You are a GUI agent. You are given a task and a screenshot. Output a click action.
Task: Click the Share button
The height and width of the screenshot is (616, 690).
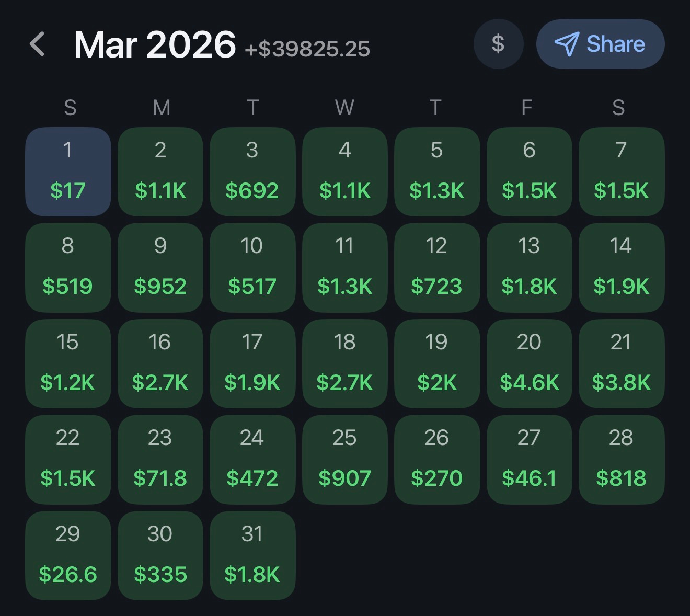click(x=600, y=44)
